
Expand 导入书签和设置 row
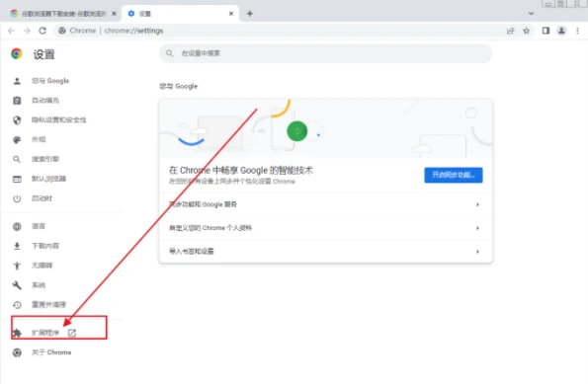[x=325, y=252]
